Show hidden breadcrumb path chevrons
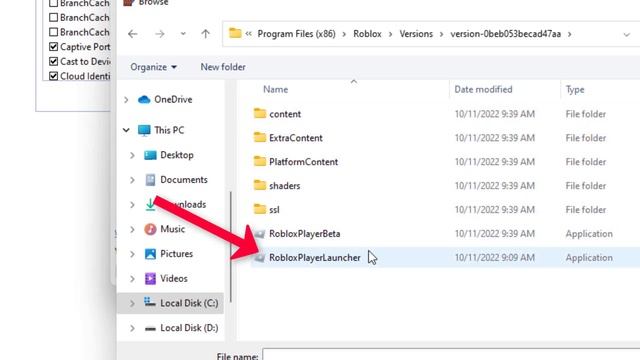Screen dimensions: 640x360 point(248,34)
